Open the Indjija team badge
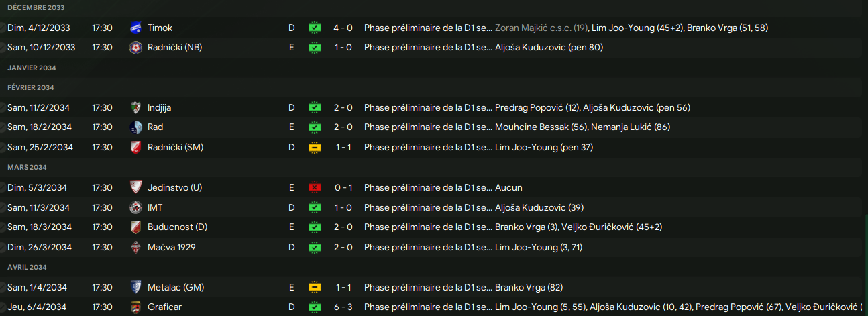Image resolution: width=868 pixels, height=316 pixels. pyautogui.click(x=136, y=107)
